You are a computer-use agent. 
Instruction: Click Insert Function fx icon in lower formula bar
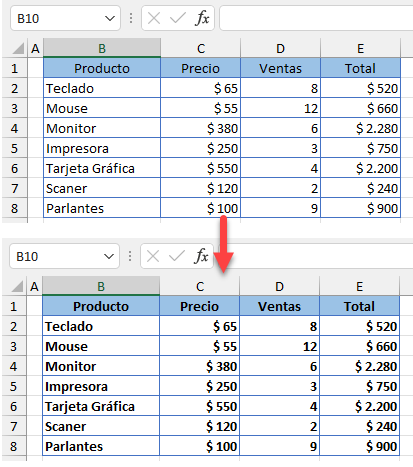tap(201, 256)
